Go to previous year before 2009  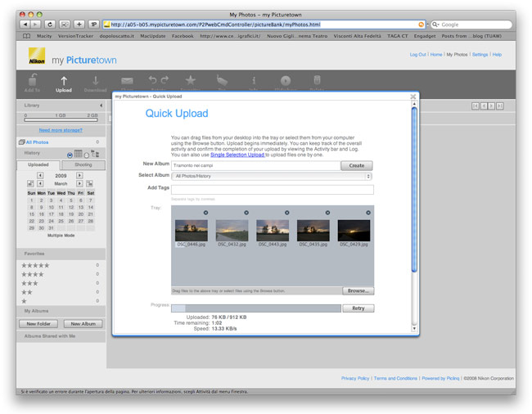click(x=40, y=175)
